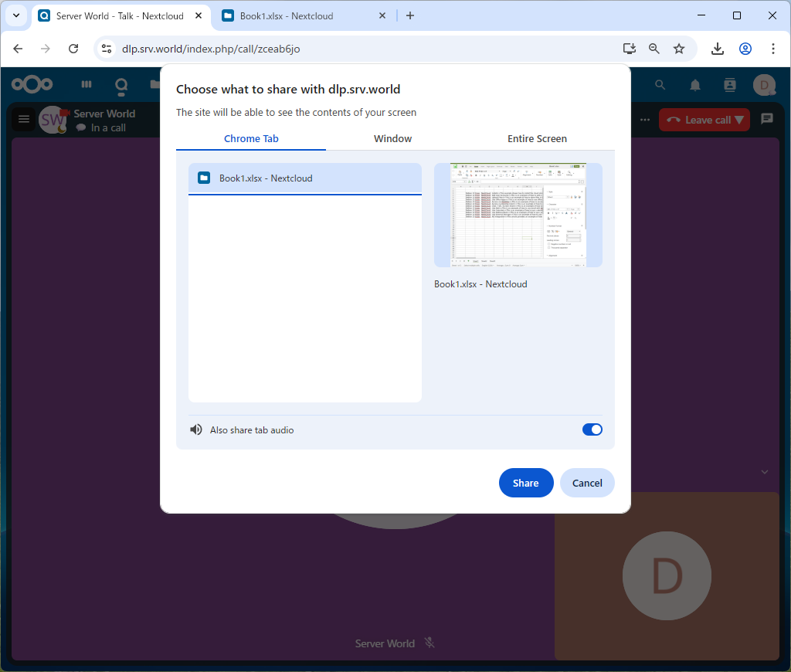The image size is (791, 672).
Task: Bookmark this page with the star icon
Action: click(x=679, y=49)
